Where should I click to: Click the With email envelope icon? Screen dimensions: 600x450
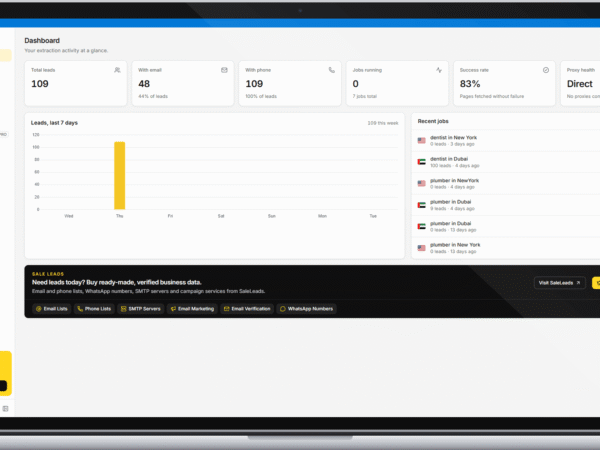pos(224,70)
